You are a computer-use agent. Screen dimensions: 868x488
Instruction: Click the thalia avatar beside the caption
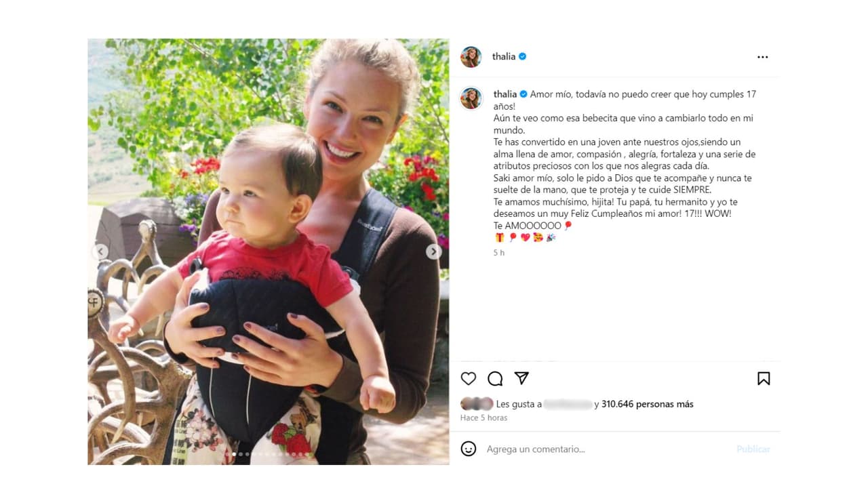pos(471,98)
